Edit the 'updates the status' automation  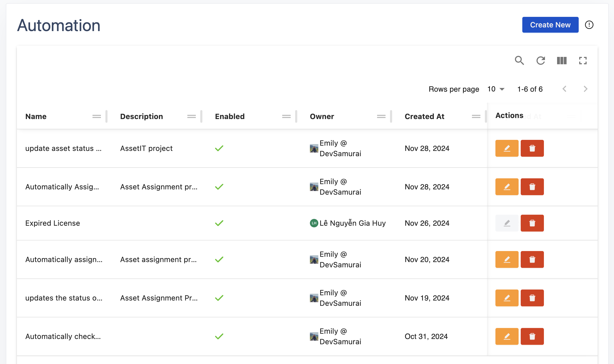pyautogui.click(x=506, y=298)
